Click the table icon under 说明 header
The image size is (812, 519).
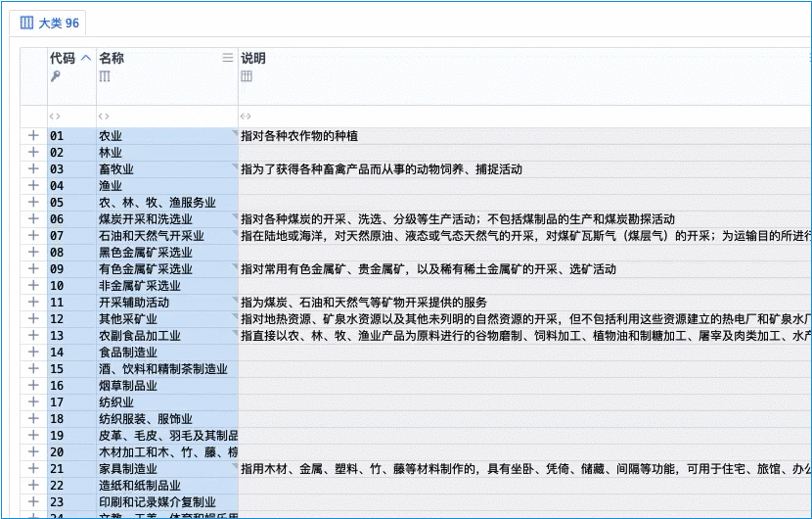(247, 76)
